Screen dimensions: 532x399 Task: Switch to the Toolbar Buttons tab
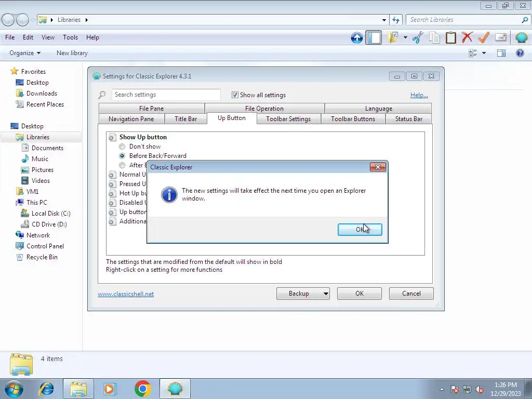coord(353,119)
